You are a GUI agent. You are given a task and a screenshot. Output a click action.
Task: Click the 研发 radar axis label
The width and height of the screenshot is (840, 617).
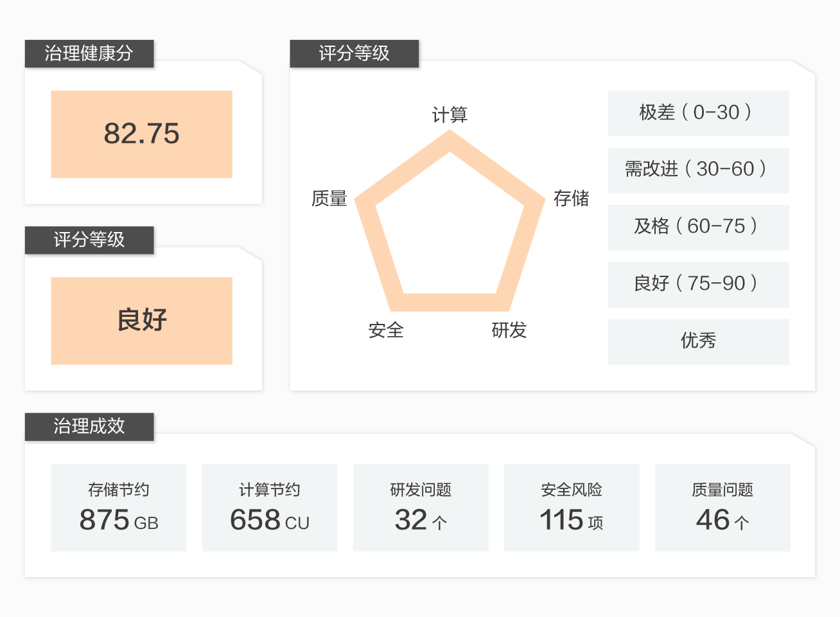(509, 330)
